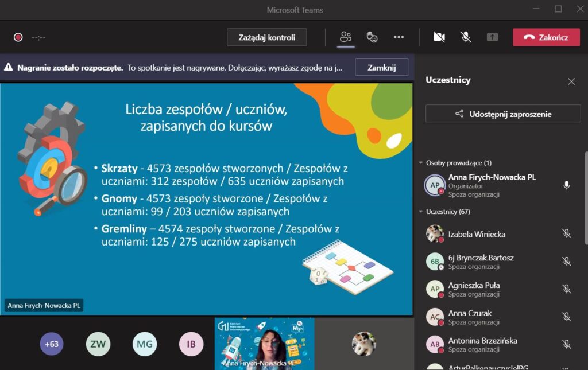Click the share content tray icon
The width and height of the screenshot is (588, 370).
point(492,37)
